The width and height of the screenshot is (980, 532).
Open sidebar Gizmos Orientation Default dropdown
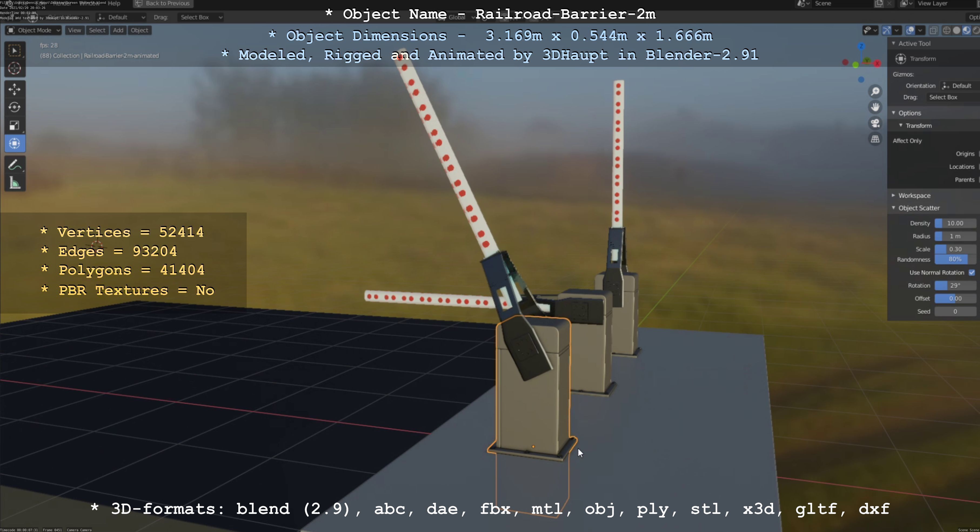[959, 86]
